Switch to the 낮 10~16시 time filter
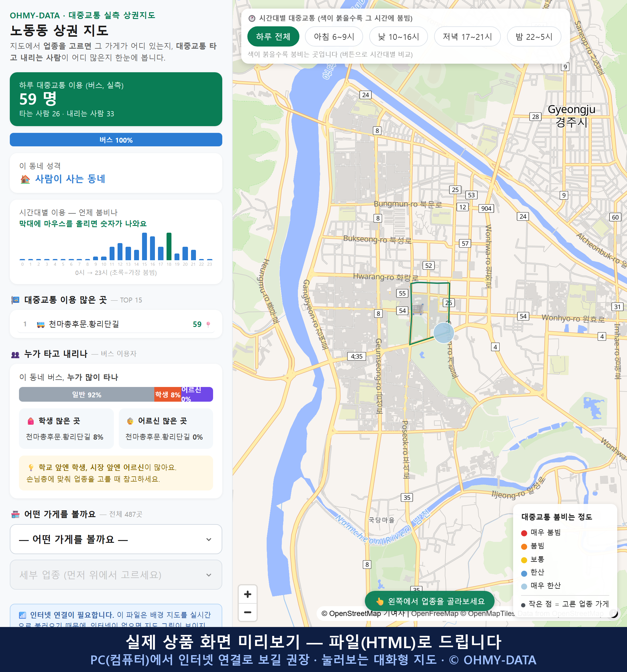Image resolution: width=627 pixels, height=672 pixels. point(398,36)
